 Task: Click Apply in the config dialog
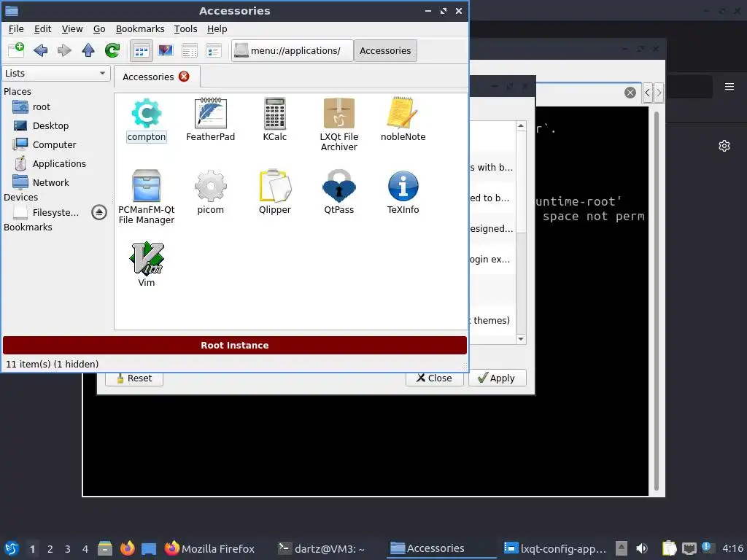(497, 378)
